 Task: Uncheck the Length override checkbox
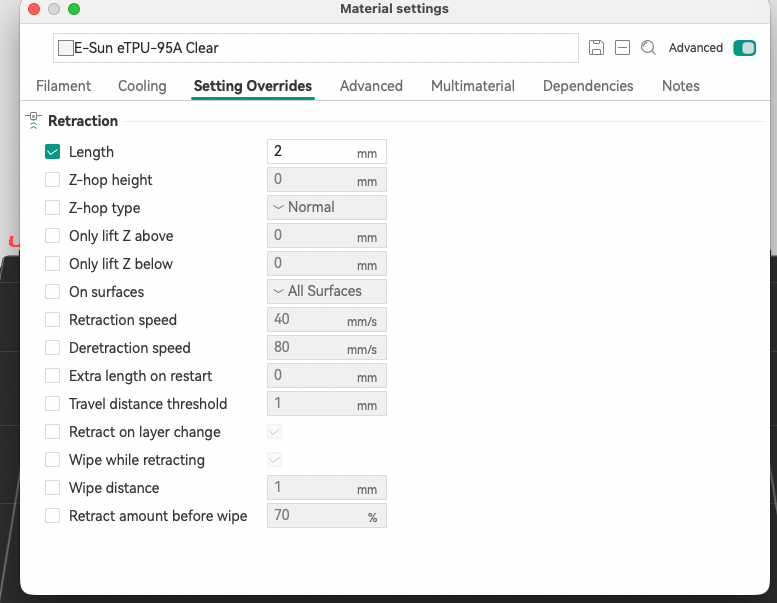tap(52, 152)
